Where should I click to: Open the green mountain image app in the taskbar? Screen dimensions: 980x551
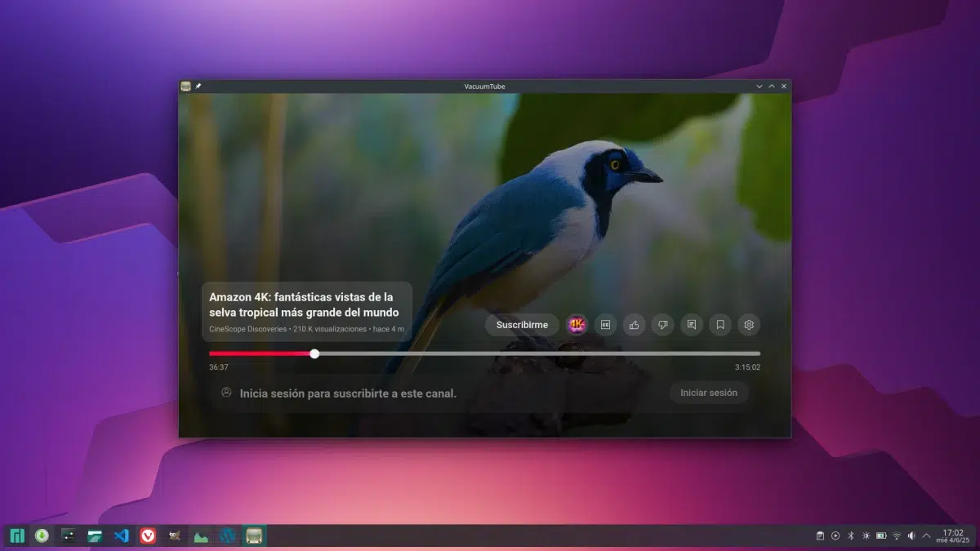[201, 535]
